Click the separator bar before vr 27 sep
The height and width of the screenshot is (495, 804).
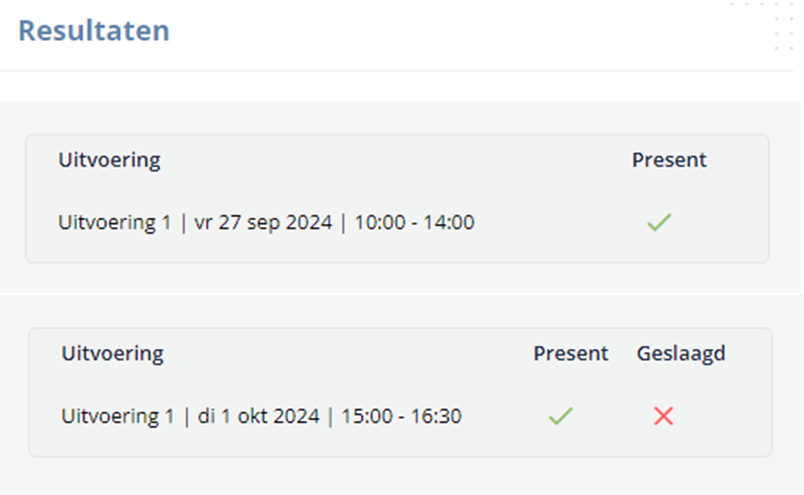183,223
